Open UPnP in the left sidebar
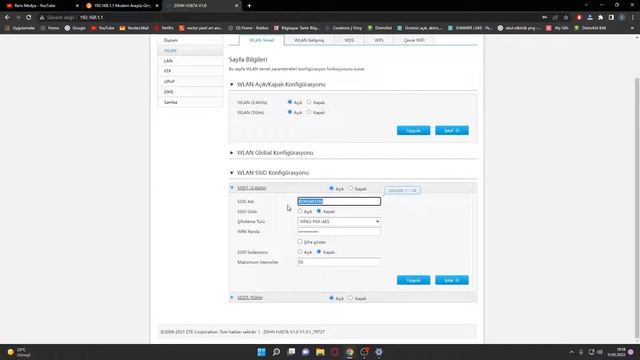The image size is (640, 360). (190, 82)
